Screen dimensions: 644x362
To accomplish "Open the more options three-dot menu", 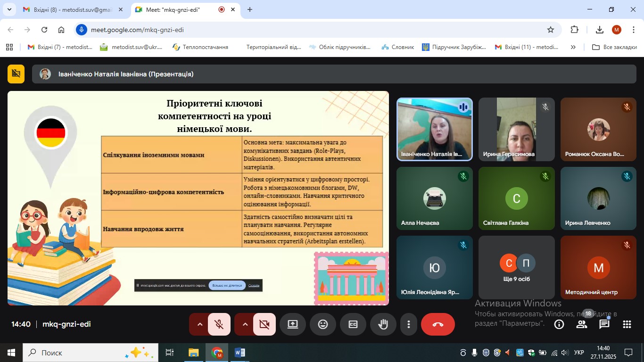I will pos(409,324).
